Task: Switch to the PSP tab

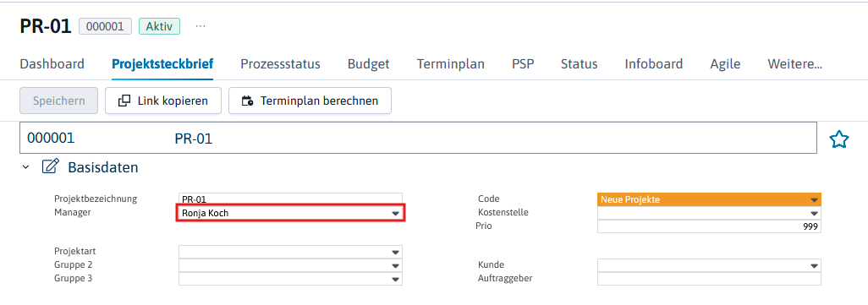Action: 523,64
